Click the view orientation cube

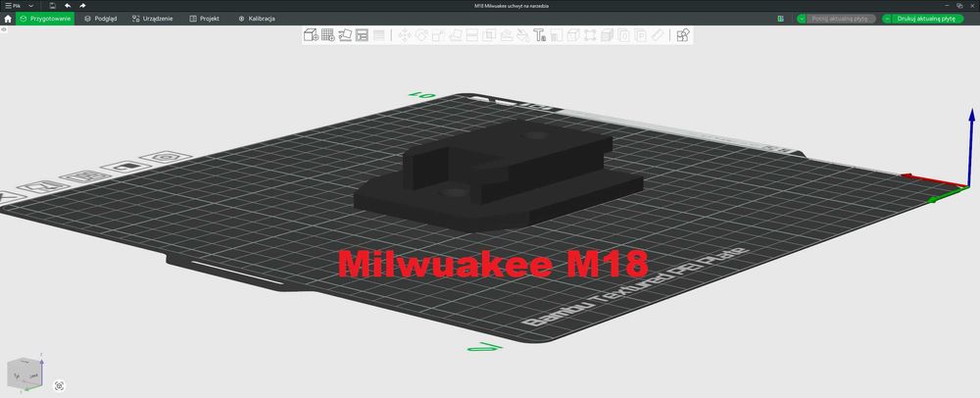(x=24, y=373)
